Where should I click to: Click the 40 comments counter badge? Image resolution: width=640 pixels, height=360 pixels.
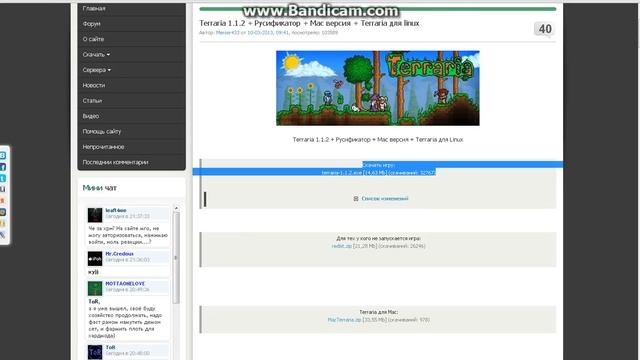pyautogui.click(x=545, y=29)
